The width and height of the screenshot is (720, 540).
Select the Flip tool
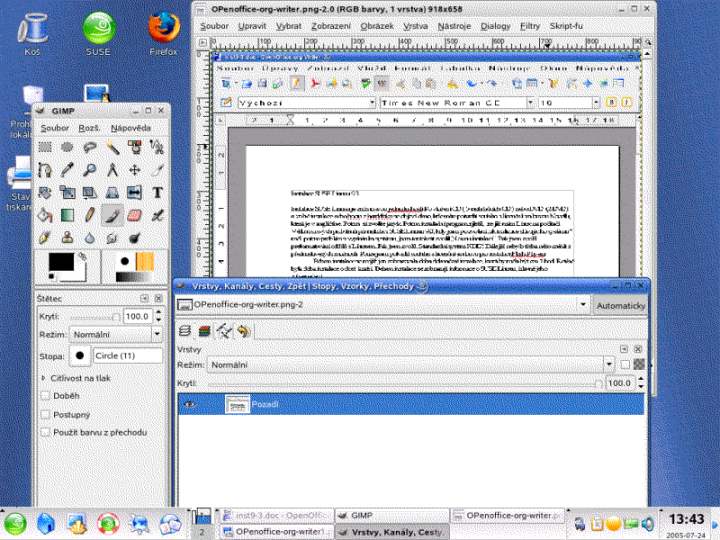click(x=135, y=192)
